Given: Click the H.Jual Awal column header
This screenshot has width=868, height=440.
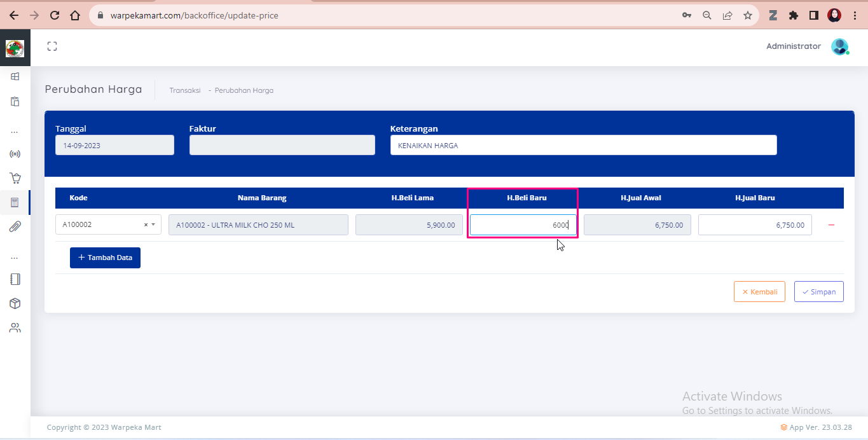Looking at the screenshot, I should 641,198.
